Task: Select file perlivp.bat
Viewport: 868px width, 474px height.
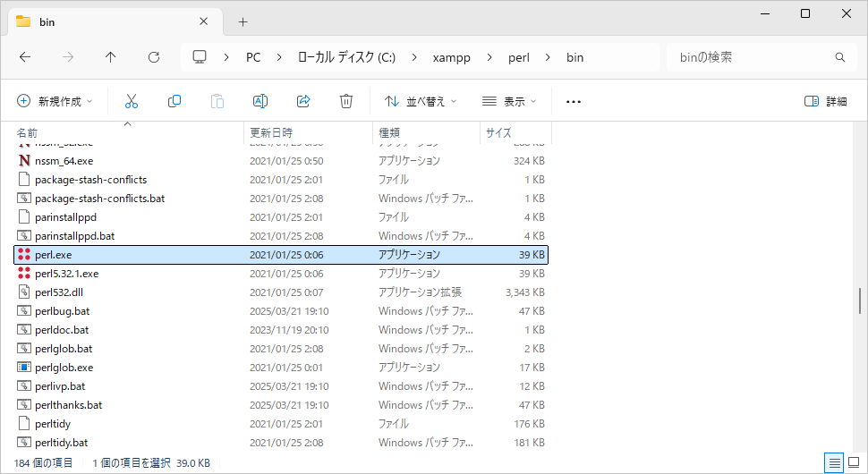Action: click(281, 386)
